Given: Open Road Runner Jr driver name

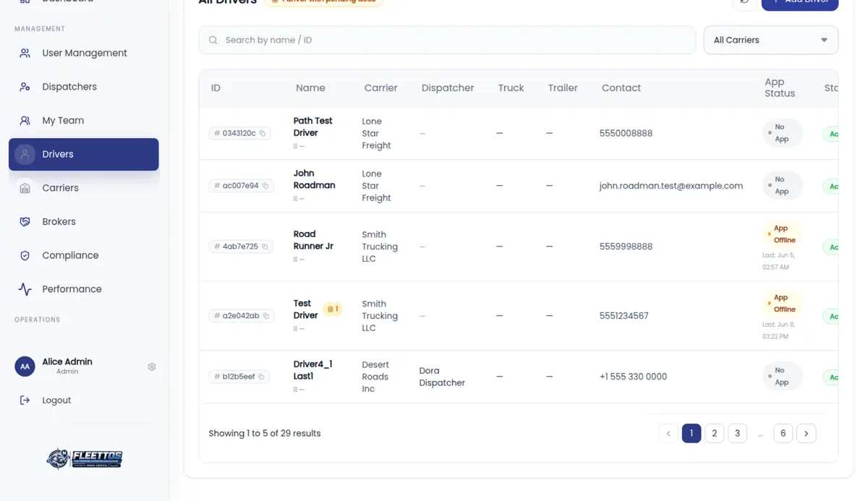Looking at the screenshot, I should 313,240.
